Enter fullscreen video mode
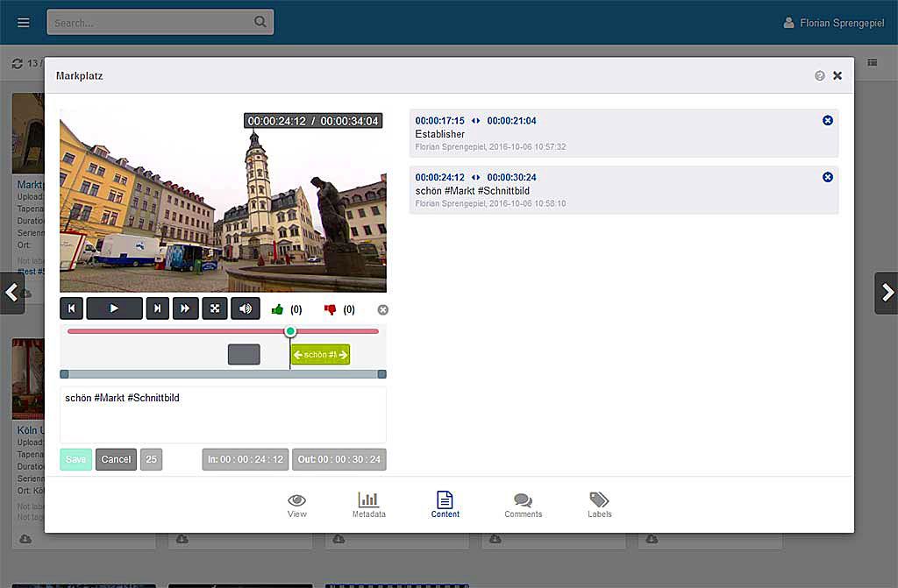This screenshot has width=898, height=588. (214, 308)
